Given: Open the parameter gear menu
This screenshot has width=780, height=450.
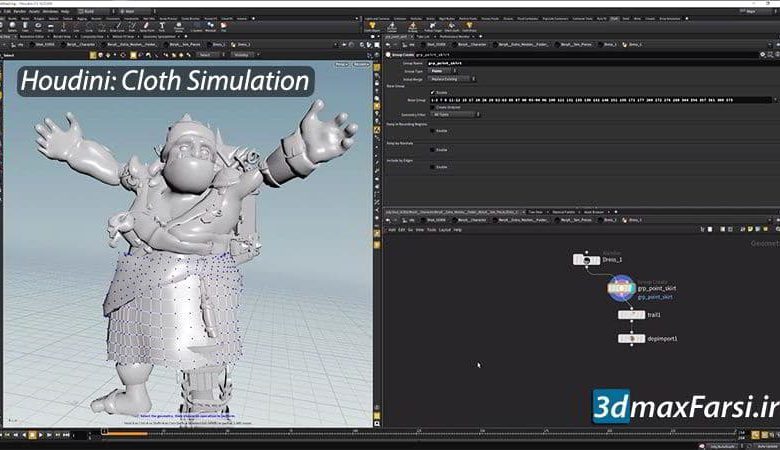Looking at the screenshot, I should pyautogui.click(x=762, y=54).
